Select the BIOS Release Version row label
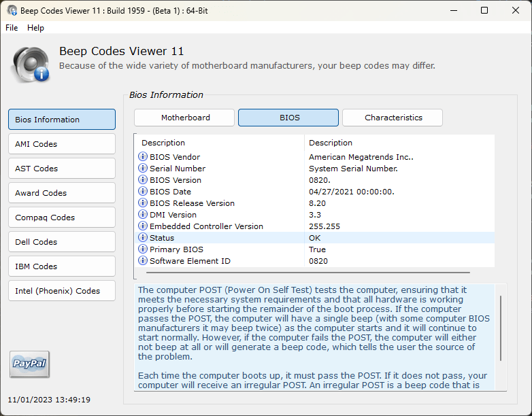The height and width of the screenshot is (416, 532). (192, 203)
